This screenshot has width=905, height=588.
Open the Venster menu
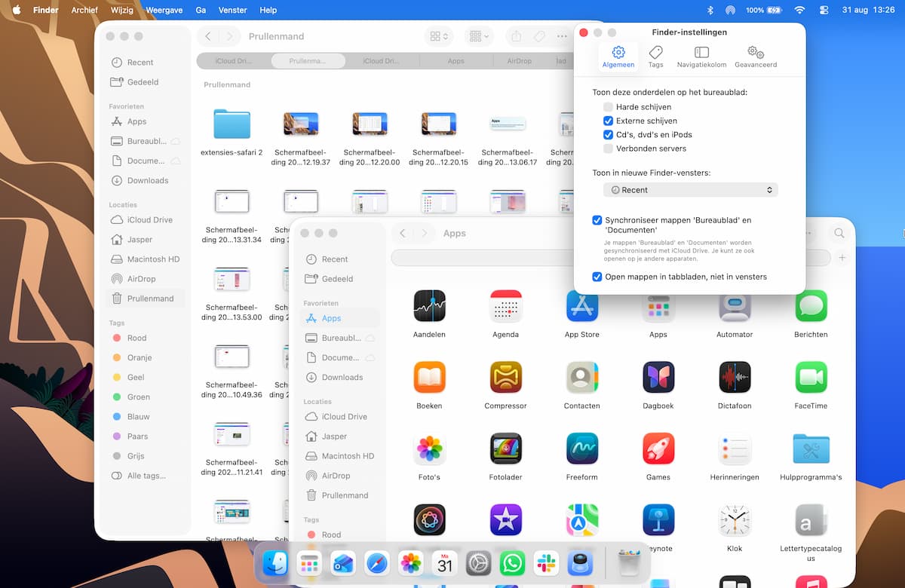[x=232, y=11]
